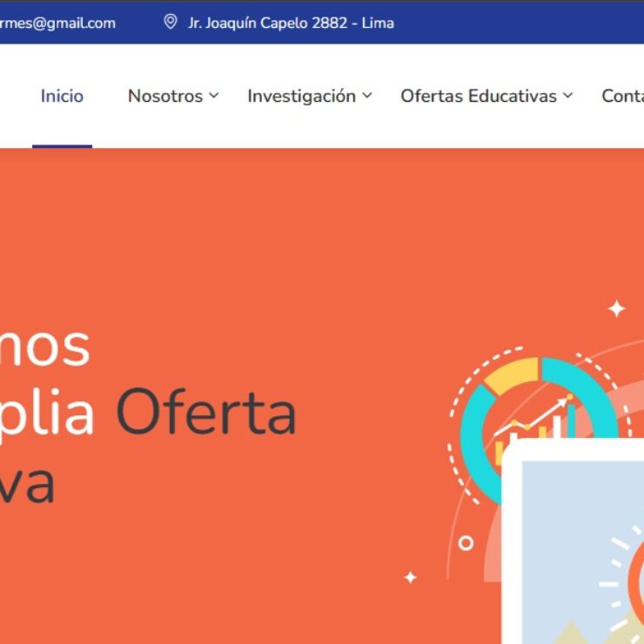Click the gmail.com email address link
The width and height of the screenshot is (644, 644).
pos(57,23)
